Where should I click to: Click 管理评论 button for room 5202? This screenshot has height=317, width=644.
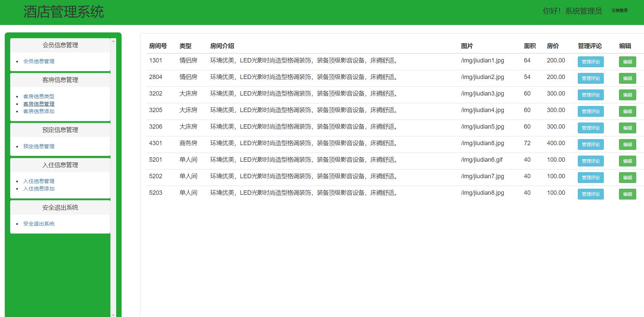click(590, 178)
